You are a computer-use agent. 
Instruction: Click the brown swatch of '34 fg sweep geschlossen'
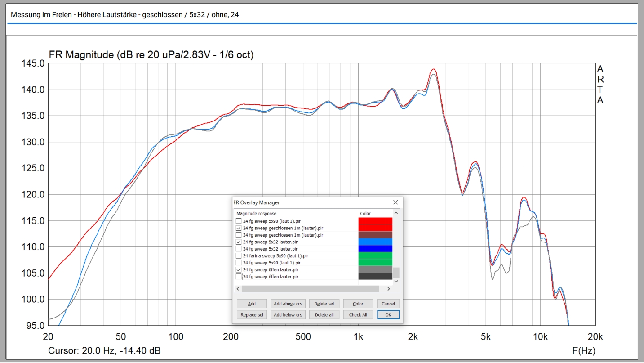tap(375, 235)
